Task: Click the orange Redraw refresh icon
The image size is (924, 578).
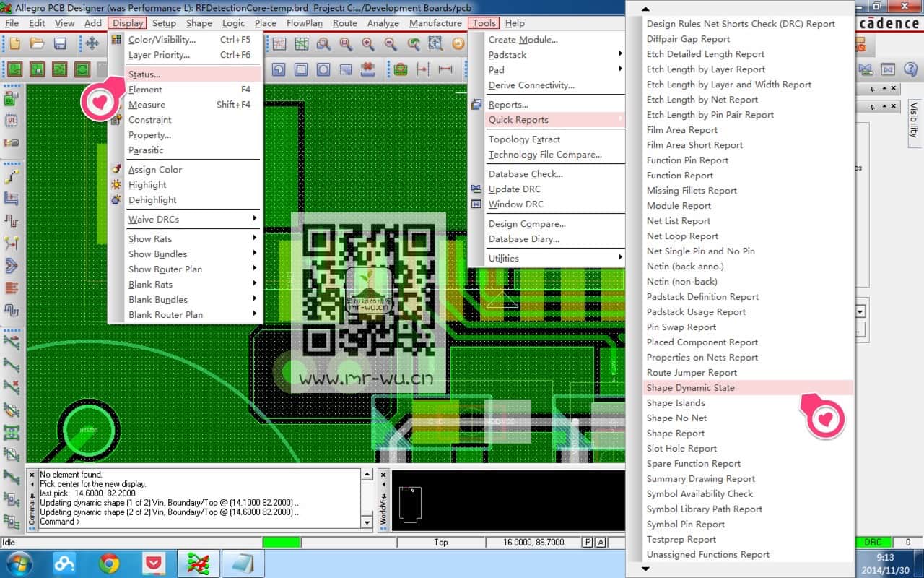Action: pos(458,43)
